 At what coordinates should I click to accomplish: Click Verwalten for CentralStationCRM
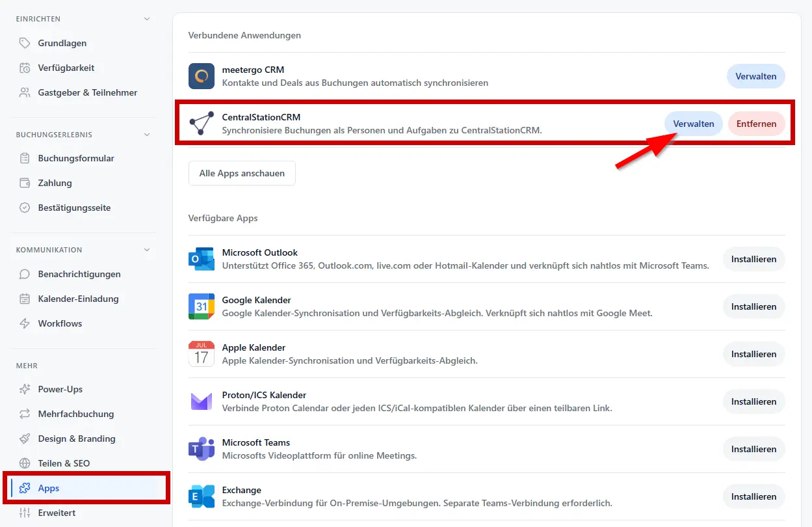[x=694, y=124]
